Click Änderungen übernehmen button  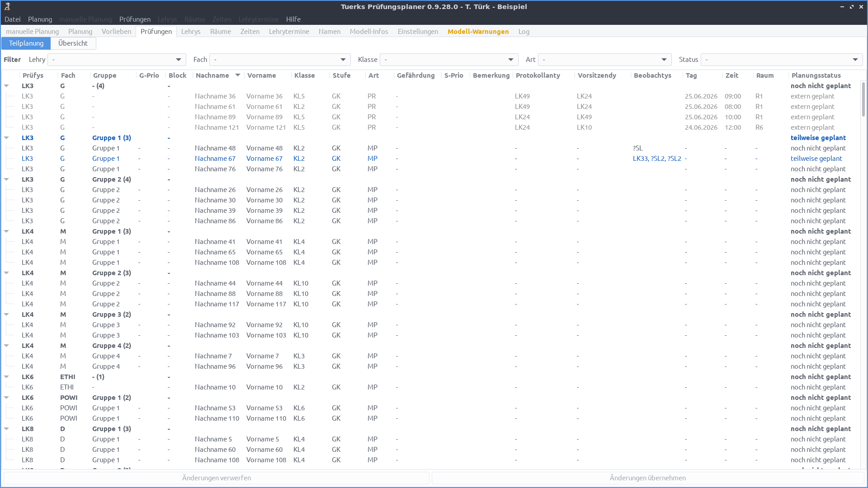click(647, 478)
